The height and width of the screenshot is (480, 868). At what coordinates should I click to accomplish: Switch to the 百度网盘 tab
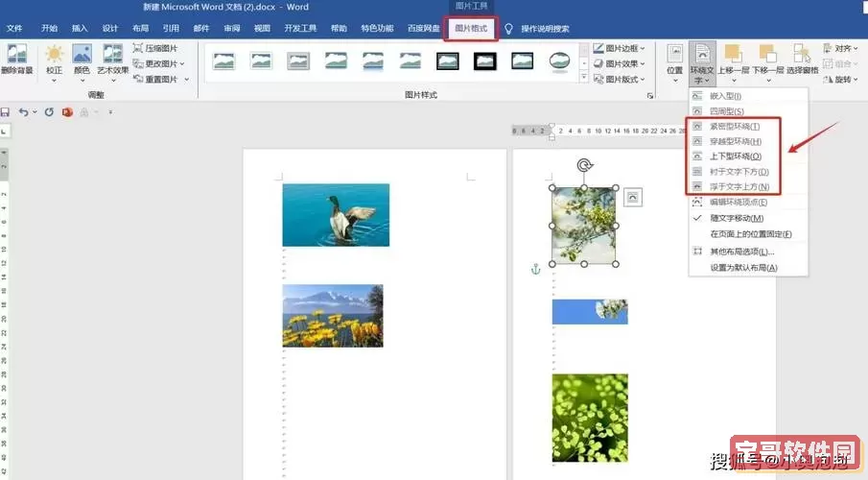[x=424, y=28]
